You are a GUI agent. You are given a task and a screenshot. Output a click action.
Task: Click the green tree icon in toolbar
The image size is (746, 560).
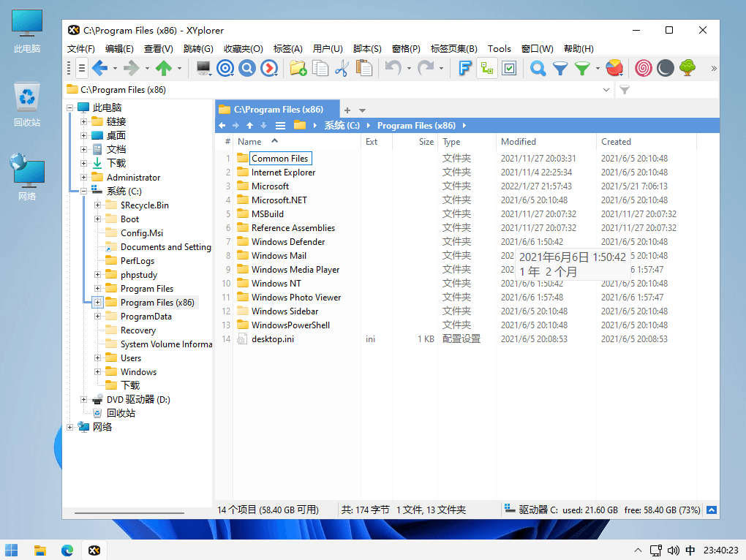[687, 69]
